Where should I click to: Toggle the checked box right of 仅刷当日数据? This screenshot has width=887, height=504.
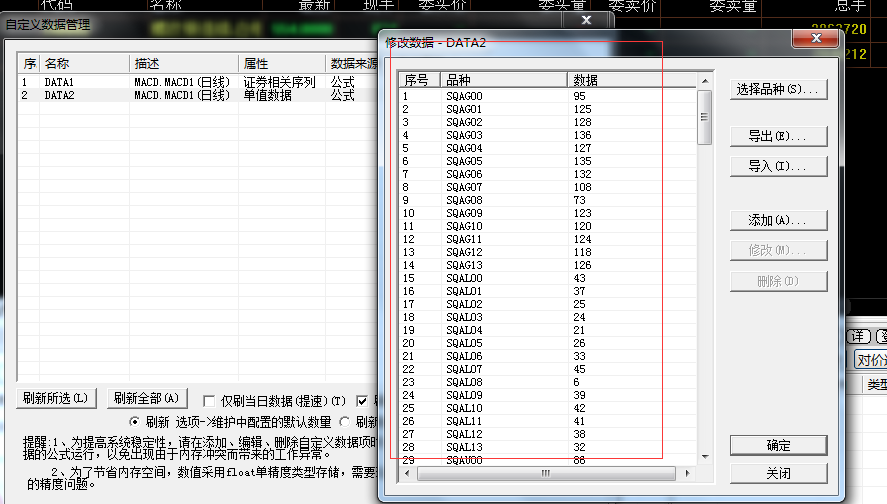click(362, 401)
